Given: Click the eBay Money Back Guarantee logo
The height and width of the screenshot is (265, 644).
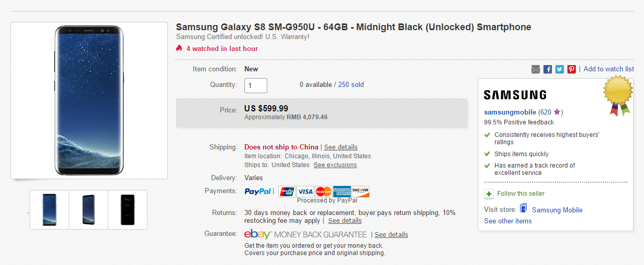Looking at the screenshot, I should click(305, 234).
